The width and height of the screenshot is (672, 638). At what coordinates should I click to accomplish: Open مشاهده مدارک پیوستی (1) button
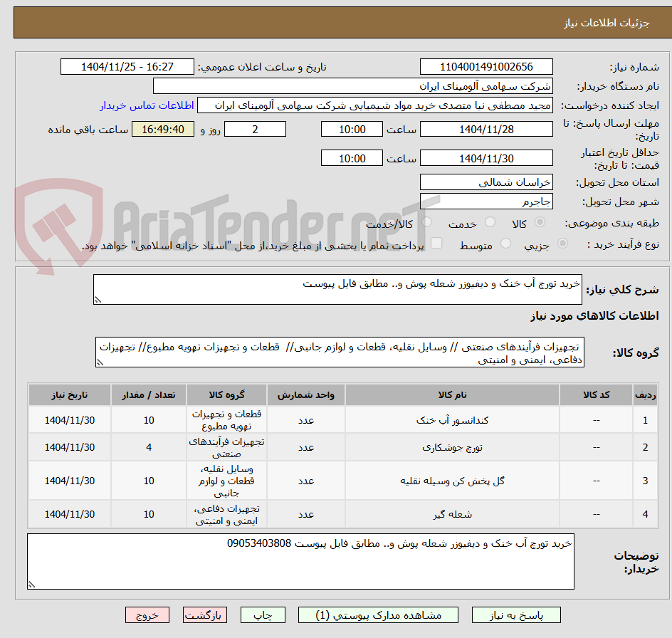pyautogui.click(x=378, y=615)
